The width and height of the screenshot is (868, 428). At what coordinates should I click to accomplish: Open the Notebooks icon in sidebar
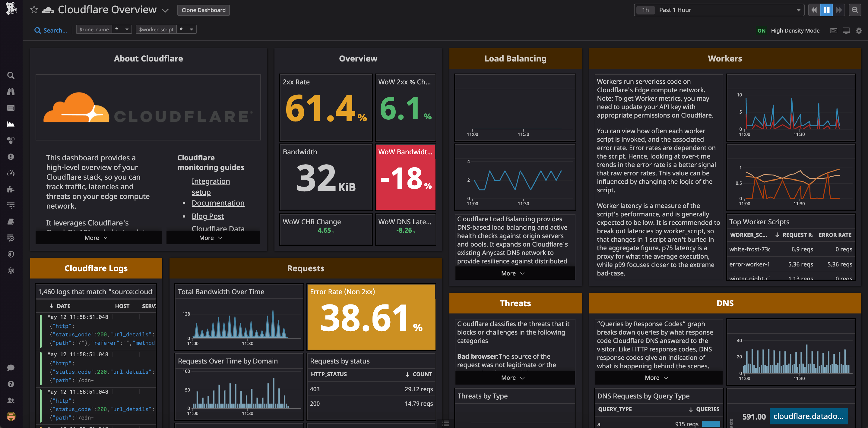(11, 222)
